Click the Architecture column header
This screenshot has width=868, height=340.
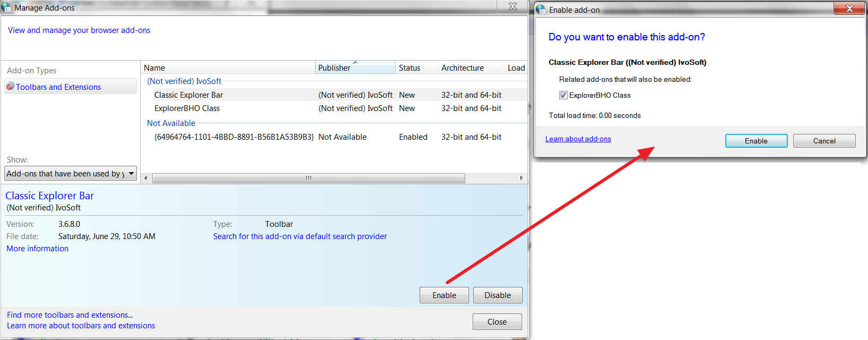coord(470,67)
